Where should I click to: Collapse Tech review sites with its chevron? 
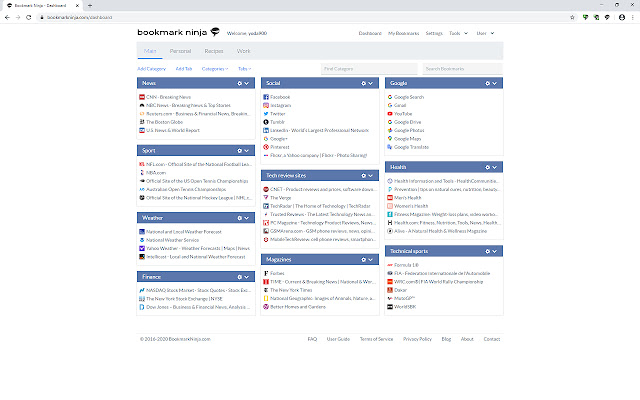tap(371, 176)
